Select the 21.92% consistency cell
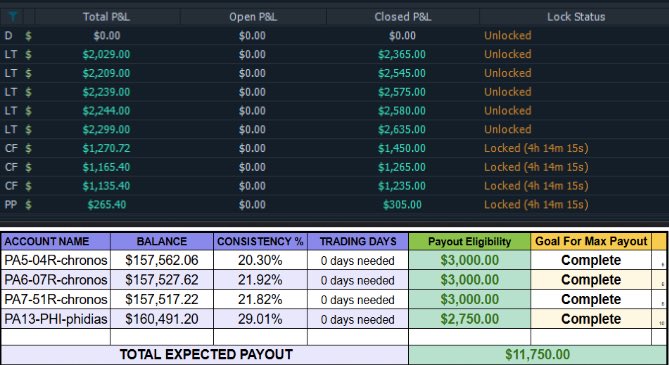Image resolution: width=669 pixels, height=365 pixels. [260, 280]
